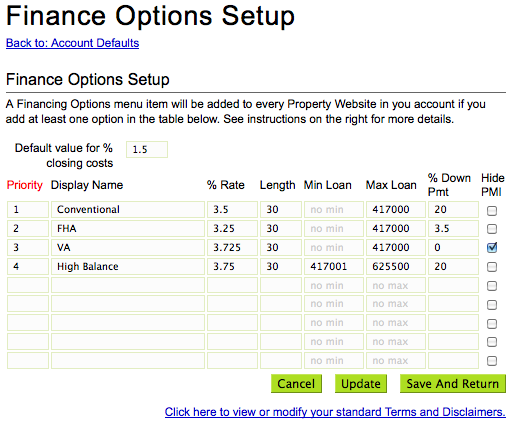The width and height of the screenshot is (516, 426).
Task: Toggle Hide PMI checkbox in third empty row
Action: tap(492, 324)
